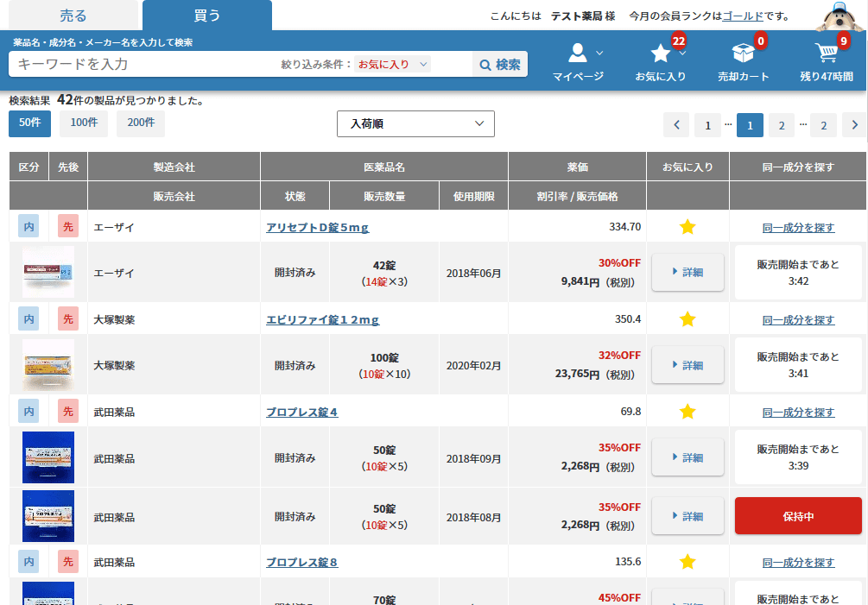868x605 pixels.
Task: Open the 入荷順 sort dropdown
Action: [415, 124]
